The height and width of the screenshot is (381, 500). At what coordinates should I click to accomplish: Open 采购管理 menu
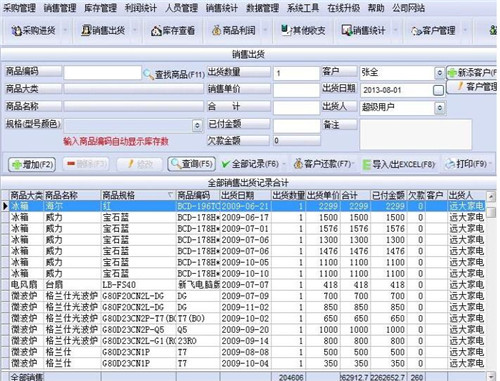click(x=19, y=8)
